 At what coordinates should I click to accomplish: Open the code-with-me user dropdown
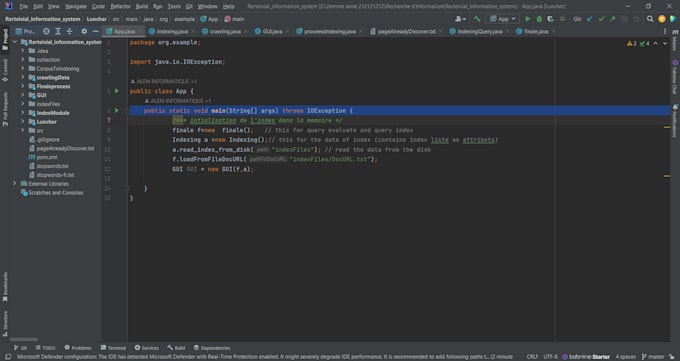tap(461, 19)
